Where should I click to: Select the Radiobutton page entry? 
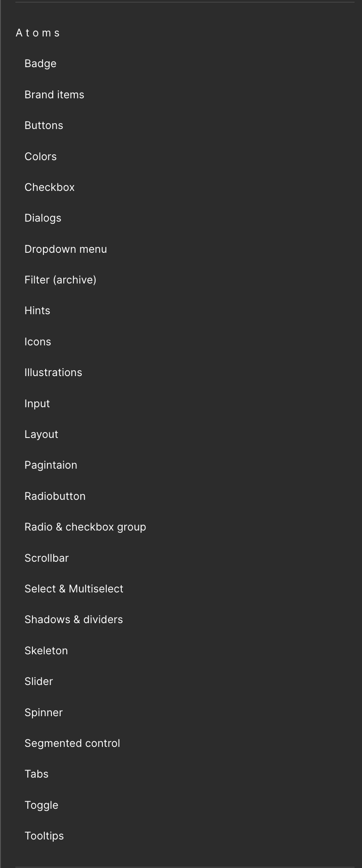coord(55,496)
